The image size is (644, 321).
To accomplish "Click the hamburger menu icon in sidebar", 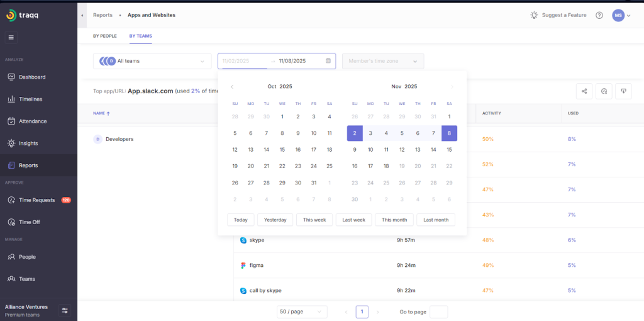I will click(x=11, y=37).
